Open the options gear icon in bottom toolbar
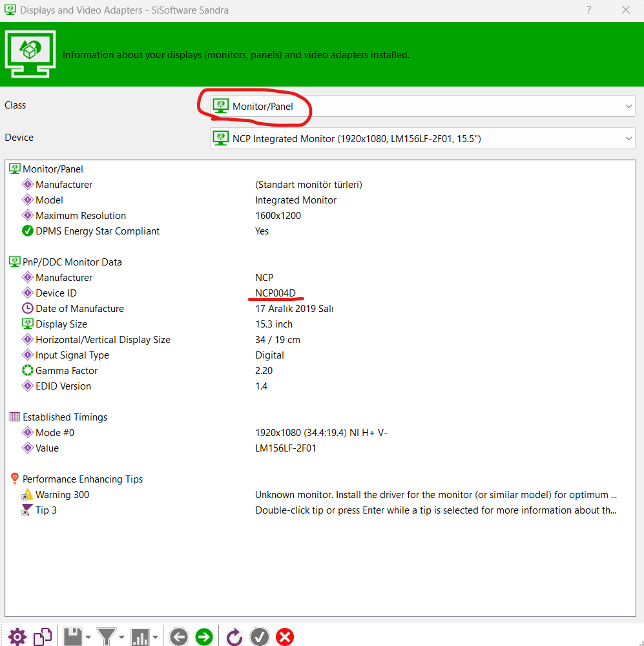Viewport: 644px width, 646px height. 17,637
